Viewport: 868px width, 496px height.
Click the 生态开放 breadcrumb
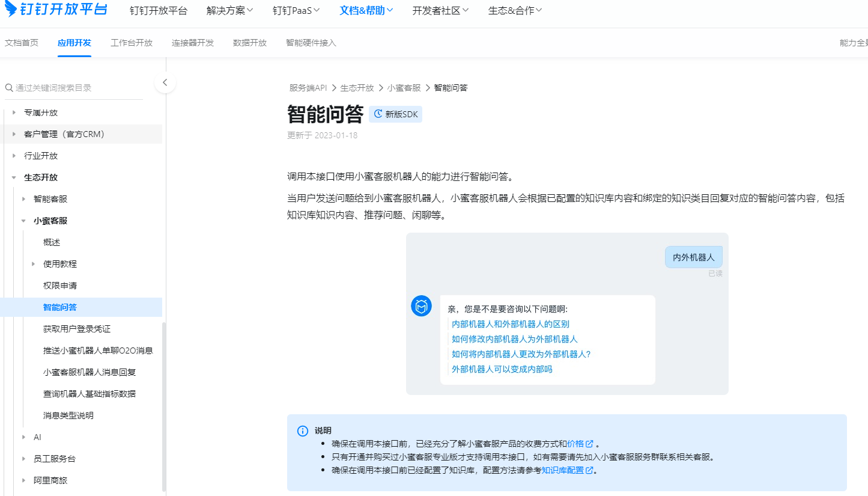pos(357,88)
